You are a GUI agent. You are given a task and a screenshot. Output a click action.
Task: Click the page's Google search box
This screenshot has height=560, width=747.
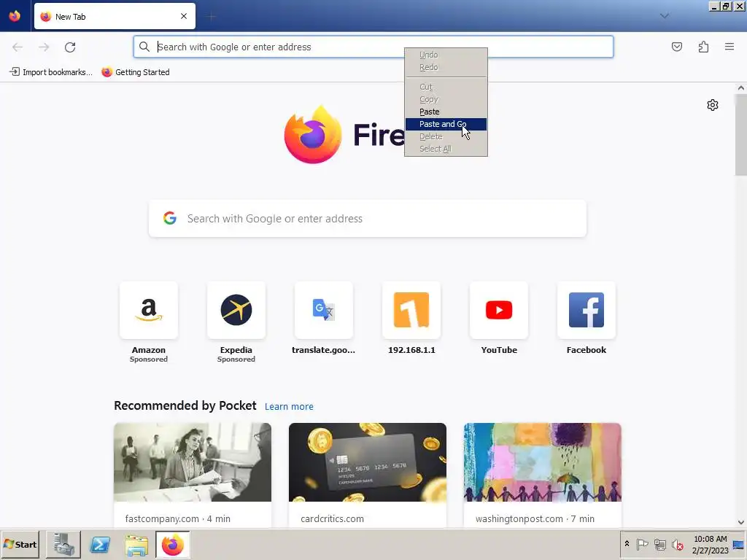(368, 218)
